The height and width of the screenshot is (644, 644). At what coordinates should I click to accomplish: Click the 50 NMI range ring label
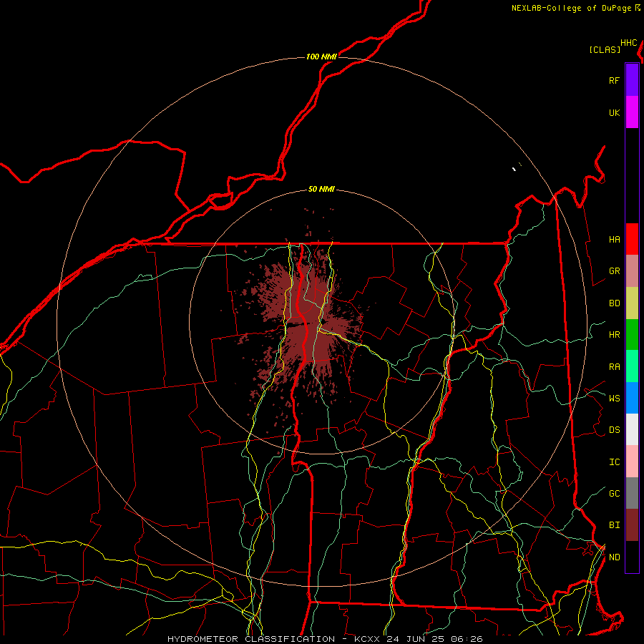coord(321,190)
